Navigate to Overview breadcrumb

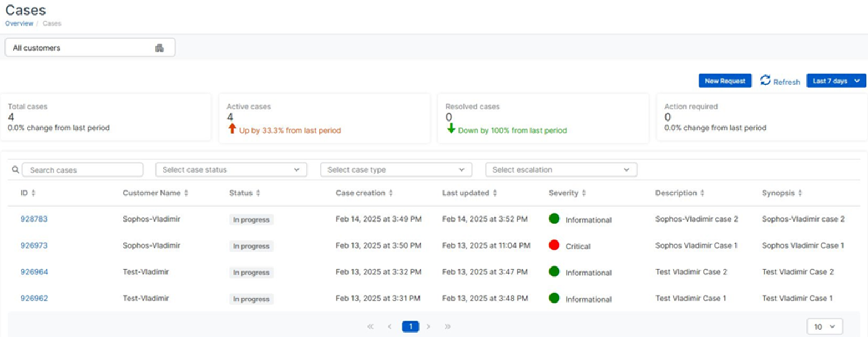click(19, 23)
